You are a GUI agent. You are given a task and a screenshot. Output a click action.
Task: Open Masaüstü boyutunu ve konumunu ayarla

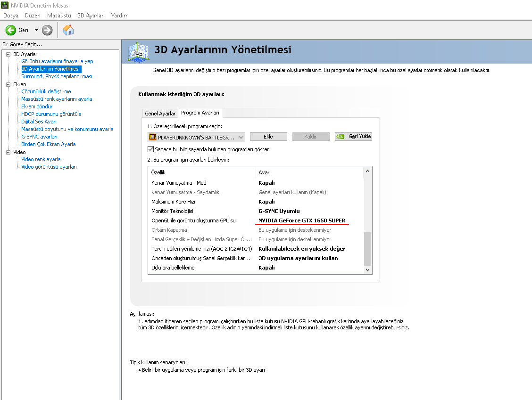point(67,129)
